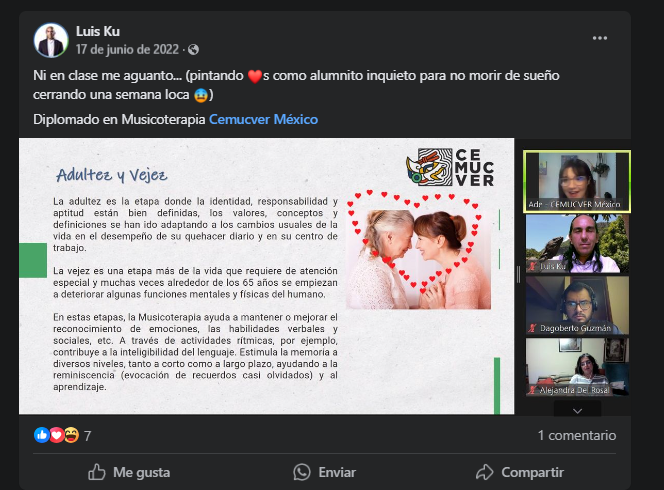Select the Ade - CEMUCVER México video tile

(x=577, y=181)
